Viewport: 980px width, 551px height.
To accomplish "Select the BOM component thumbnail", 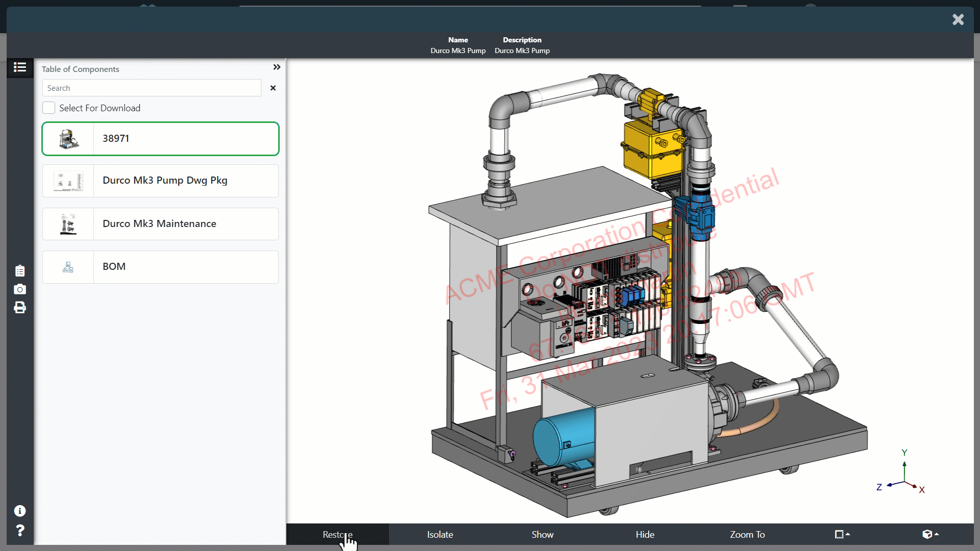I will pyautogui.click(x=68, y=266).
